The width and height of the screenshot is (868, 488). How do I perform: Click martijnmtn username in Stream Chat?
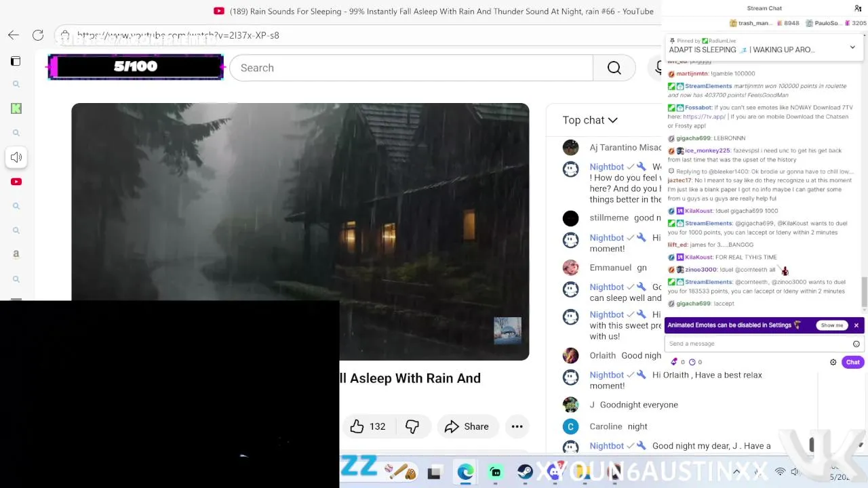pos(692,73)
